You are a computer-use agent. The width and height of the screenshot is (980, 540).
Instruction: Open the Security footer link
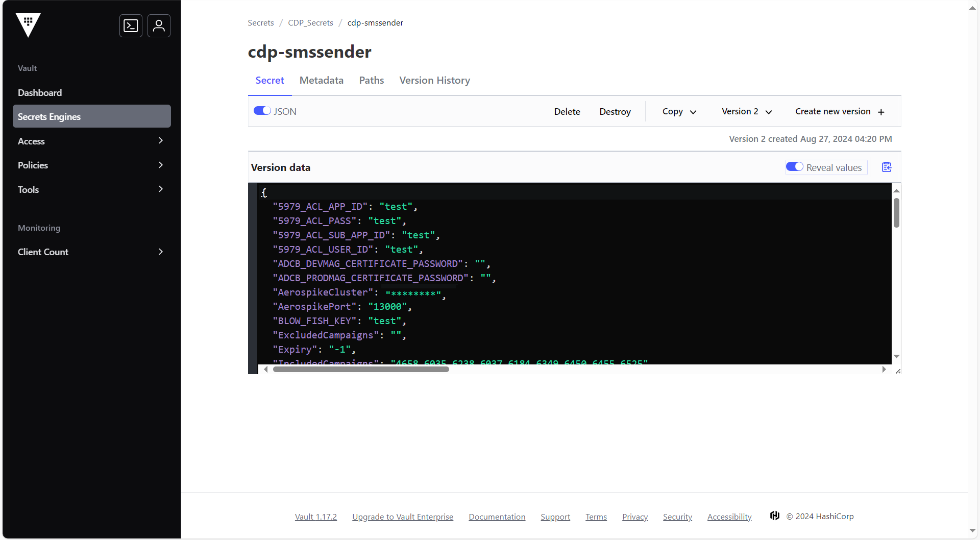coord(677,517)
